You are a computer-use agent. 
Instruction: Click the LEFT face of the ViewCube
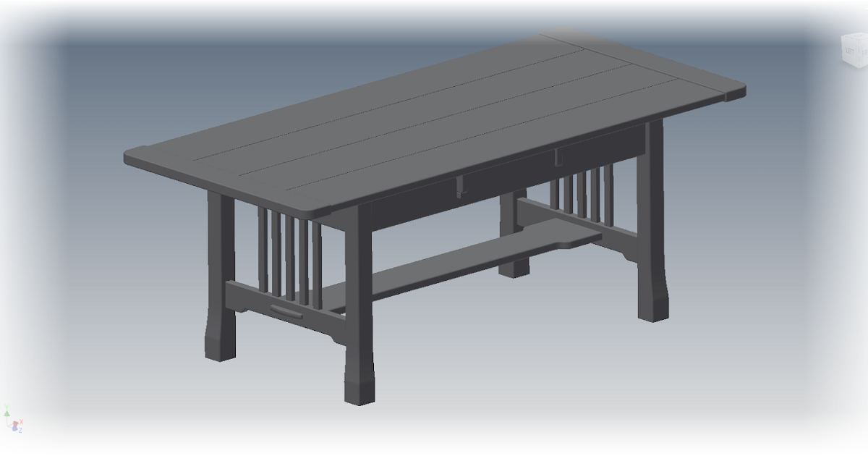tap(851, 51)
